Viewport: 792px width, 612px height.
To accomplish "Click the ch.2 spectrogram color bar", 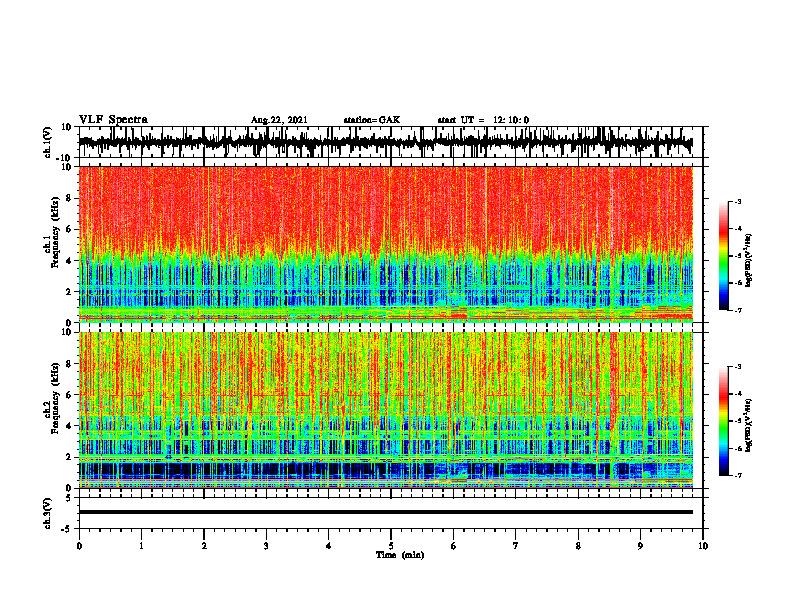I will (723, 421).
